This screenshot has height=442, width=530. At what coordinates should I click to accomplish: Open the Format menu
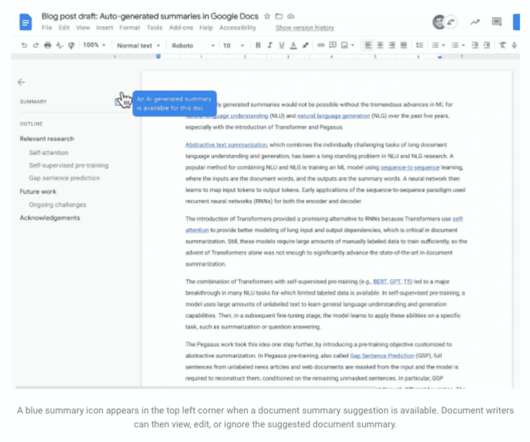pos(129,28)
